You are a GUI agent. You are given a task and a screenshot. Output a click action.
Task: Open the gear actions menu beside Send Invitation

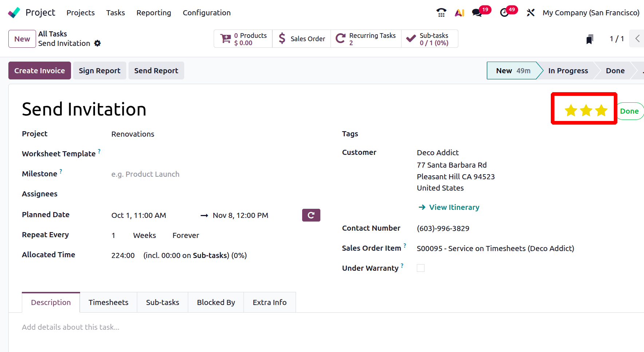[x=97, y=43]
